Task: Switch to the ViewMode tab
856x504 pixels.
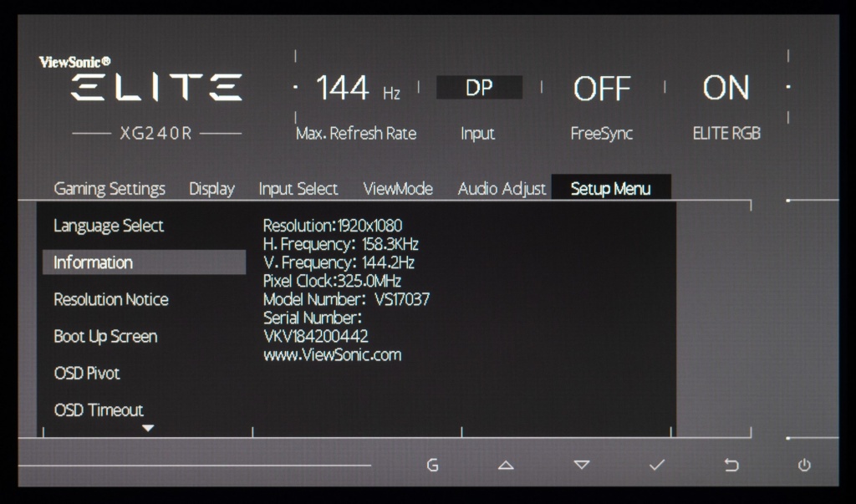Action: 398,189
